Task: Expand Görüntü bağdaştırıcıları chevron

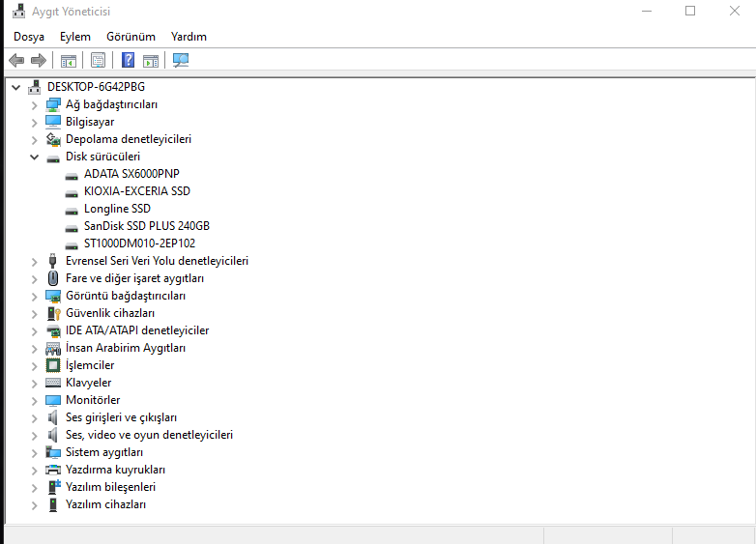Action: [34, 297]
